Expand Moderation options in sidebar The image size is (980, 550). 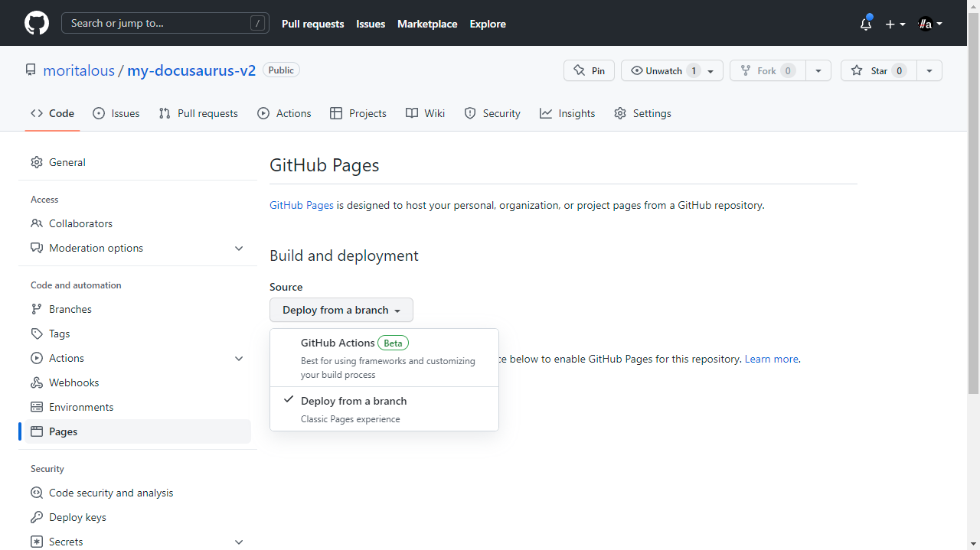point(138,248)
